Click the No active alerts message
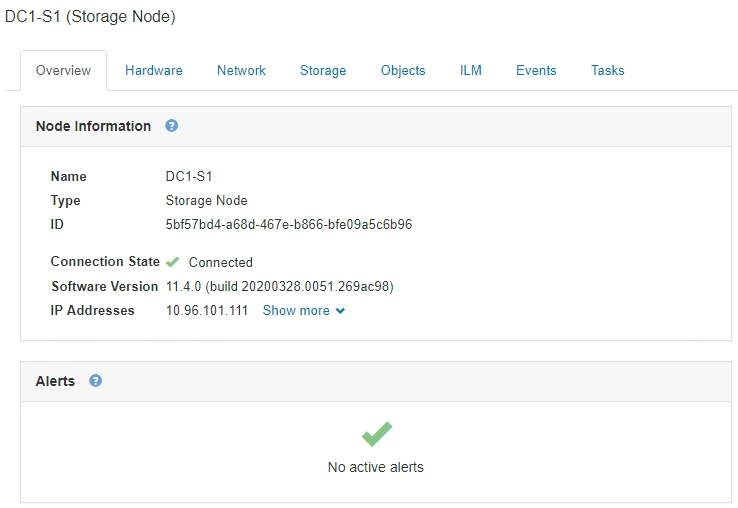 tap(376, 468)
